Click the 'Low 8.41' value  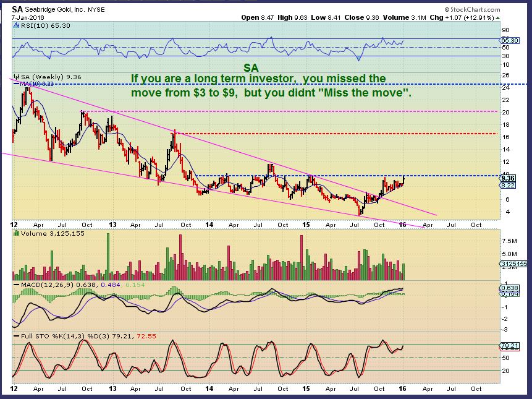tap(326, 17)
